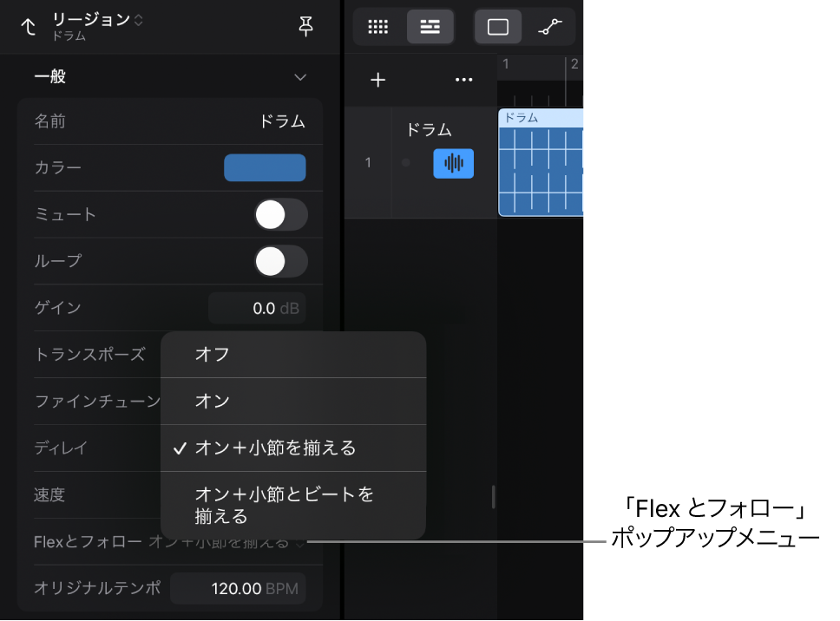Open the more options ellipsis icon

[x=463, y=79]
